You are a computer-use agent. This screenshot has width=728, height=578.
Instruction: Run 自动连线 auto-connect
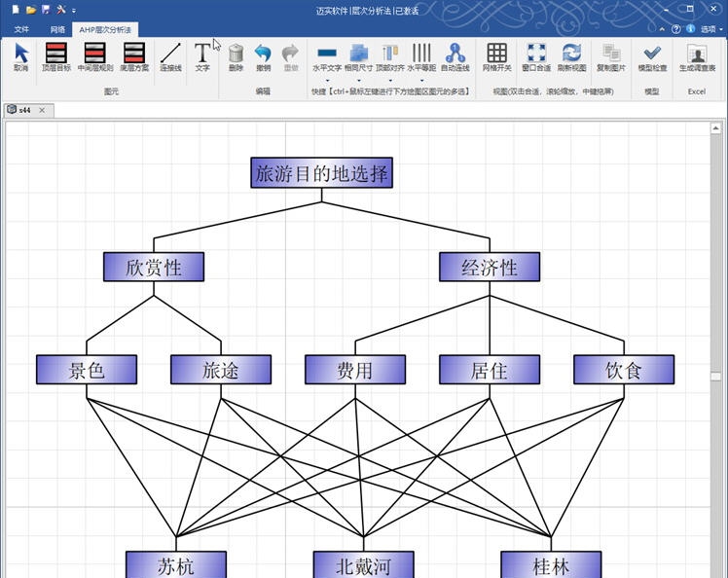(455, 56)
